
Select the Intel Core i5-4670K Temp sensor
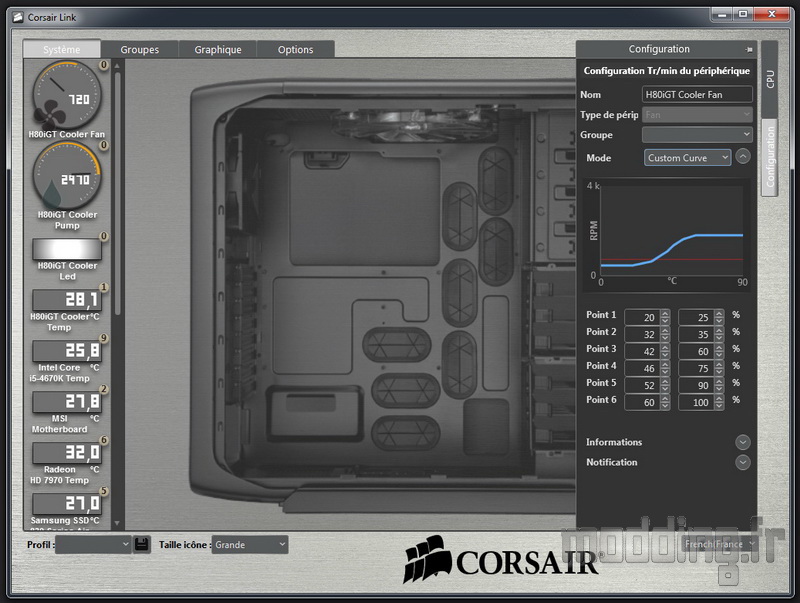click(67, 351)
